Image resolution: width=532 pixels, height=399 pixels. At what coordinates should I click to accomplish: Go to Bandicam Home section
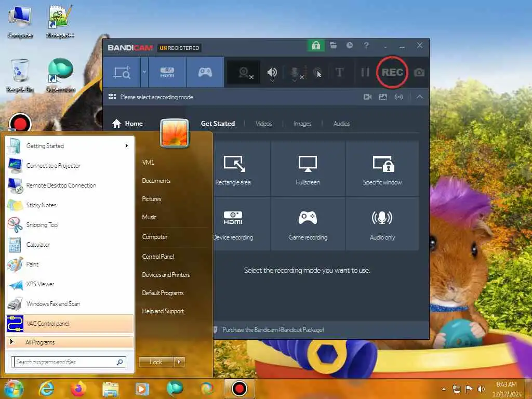point(128,124)
